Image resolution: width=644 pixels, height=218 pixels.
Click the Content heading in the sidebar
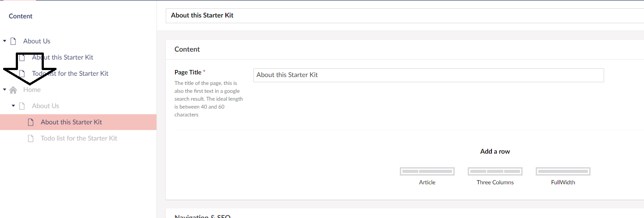point(21,16)
